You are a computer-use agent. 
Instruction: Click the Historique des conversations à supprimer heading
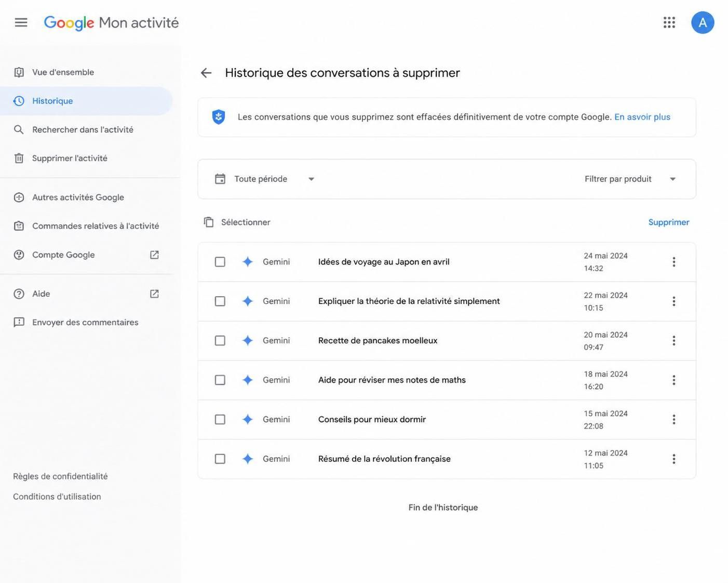(342, 73)
